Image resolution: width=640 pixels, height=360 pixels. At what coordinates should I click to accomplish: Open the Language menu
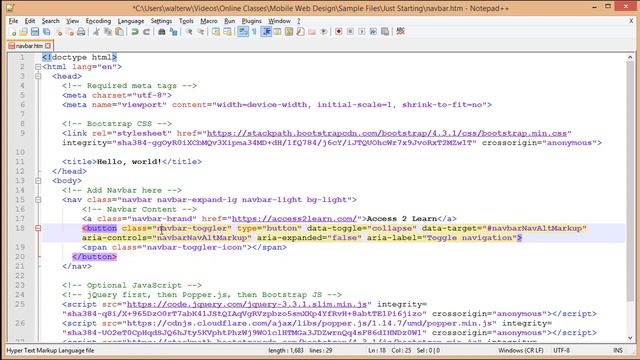click(x=131, y=21)
